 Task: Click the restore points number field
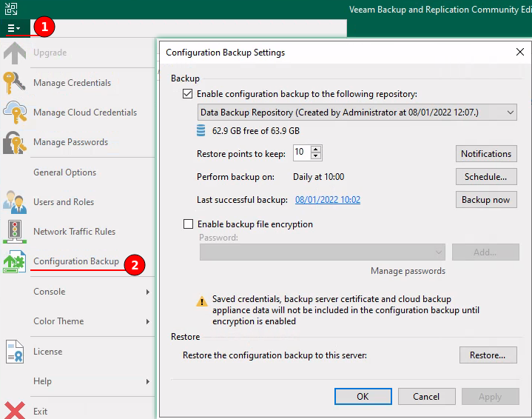[302, 152]
